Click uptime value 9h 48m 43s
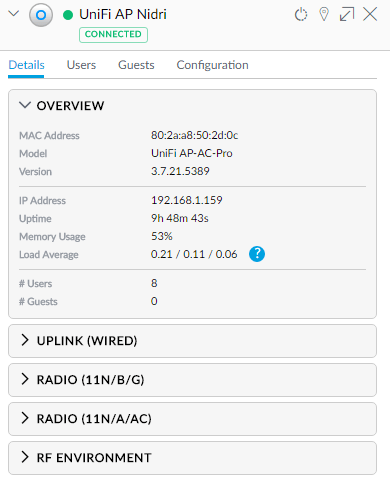390x483 pixels. [x=180, y=218]
